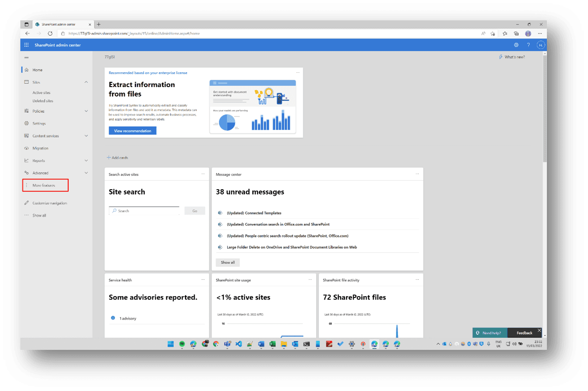Open the account manager avatar in SharePoint header

(x=540, y=45)
